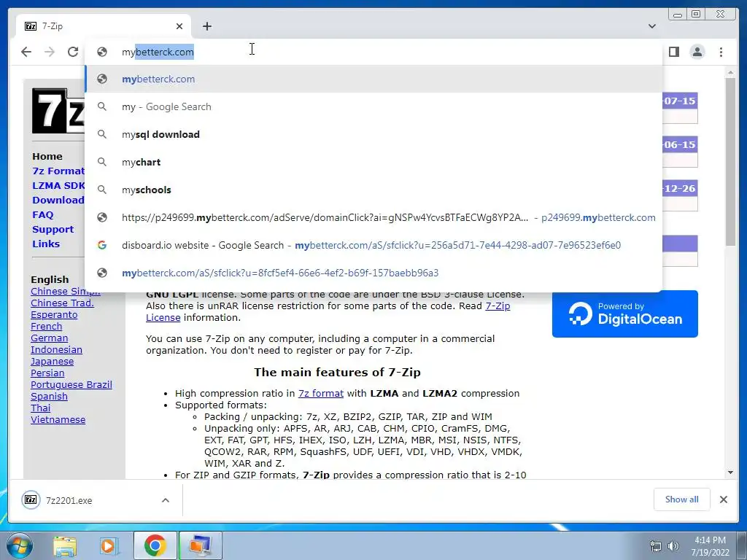Switch language to Persian
The height and width of the screenshot is (560, 747).
tap(47, 373)
